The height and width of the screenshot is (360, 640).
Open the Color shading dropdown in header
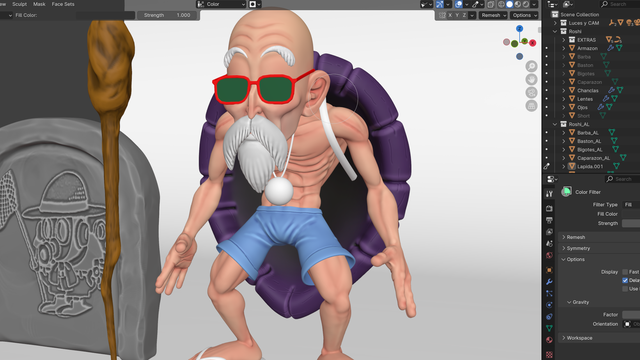point(221,4)
